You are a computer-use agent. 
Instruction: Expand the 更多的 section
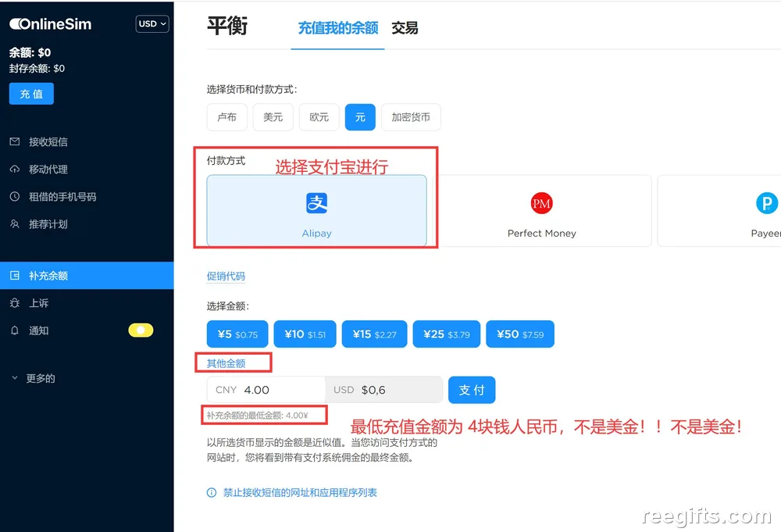pyautogui.click(x=34, y=378)
